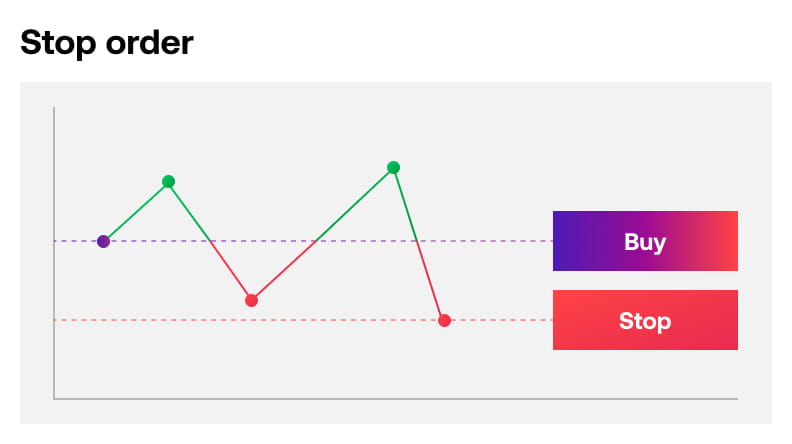Click the first green peak dot
The width and height of the screenshot is (792, 444).
pos(168,181)
